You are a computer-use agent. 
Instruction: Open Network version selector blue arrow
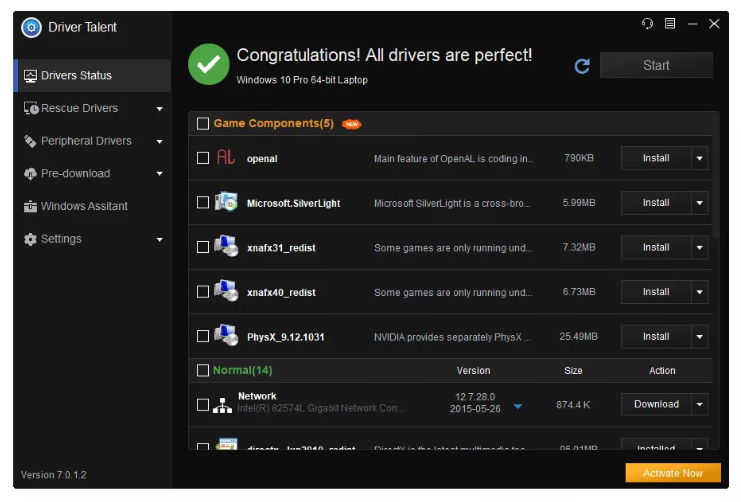pyautogui.click(x=518, y=407)
